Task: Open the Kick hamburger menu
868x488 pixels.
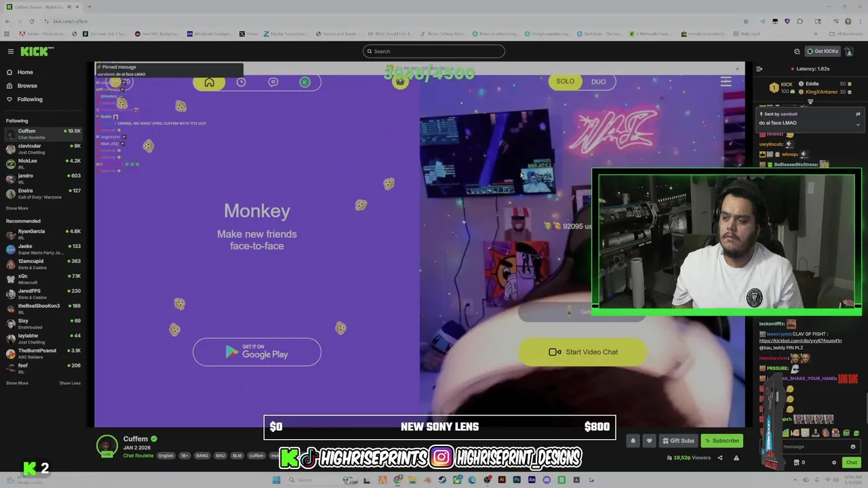Action: [10, 52]
